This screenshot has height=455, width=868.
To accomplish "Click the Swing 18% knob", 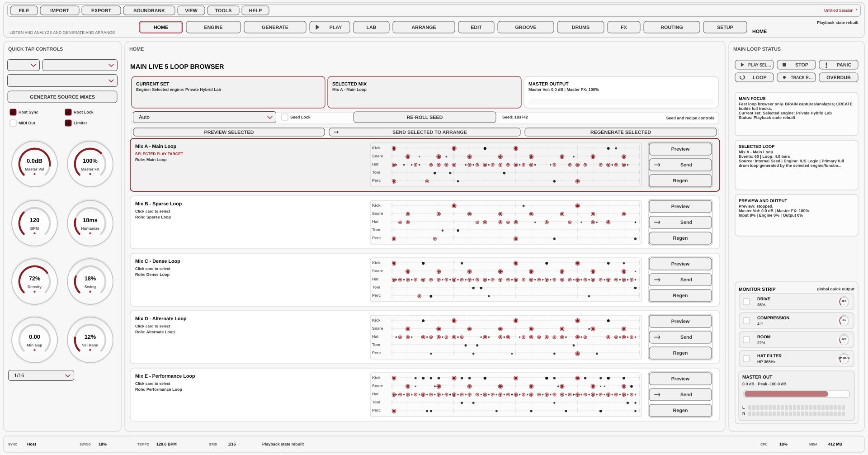I will point(90,281).
